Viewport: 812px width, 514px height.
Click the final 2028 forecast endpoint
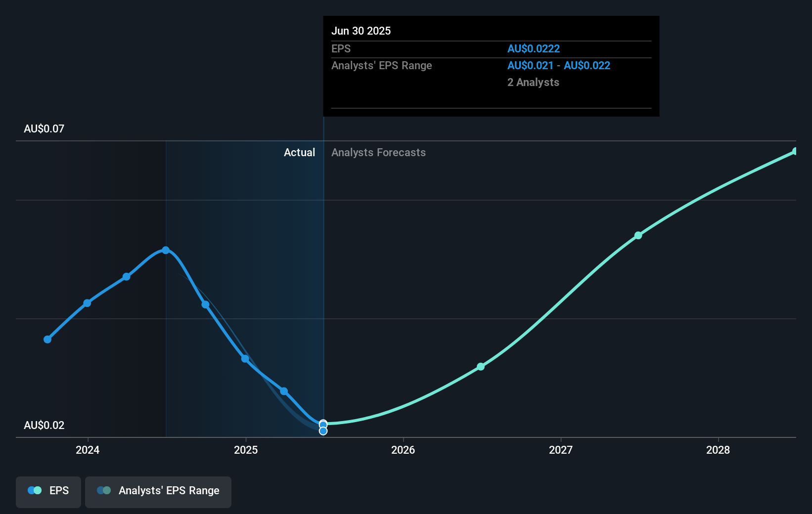[x=795, y=151]
